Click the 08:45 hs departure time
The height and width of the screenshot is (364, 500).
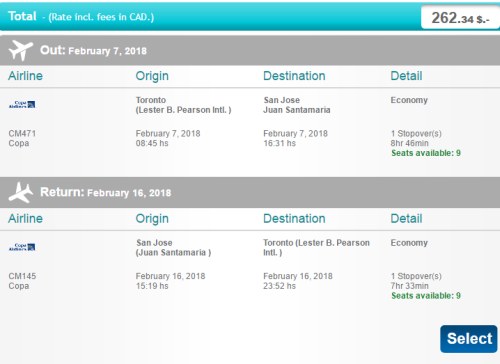pyautogui.click(x=152, y=143)
